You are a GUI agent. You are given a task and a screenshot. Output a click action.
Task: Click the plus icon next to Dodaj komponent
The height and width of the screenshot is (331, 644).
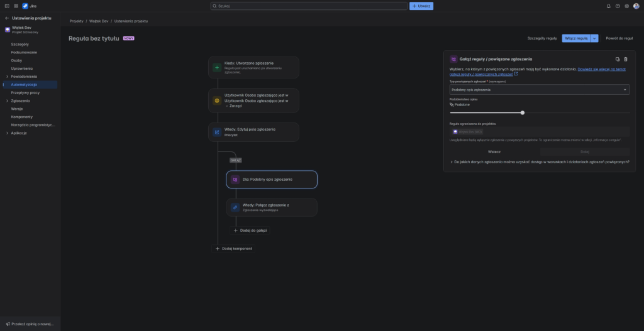point(217,249)
